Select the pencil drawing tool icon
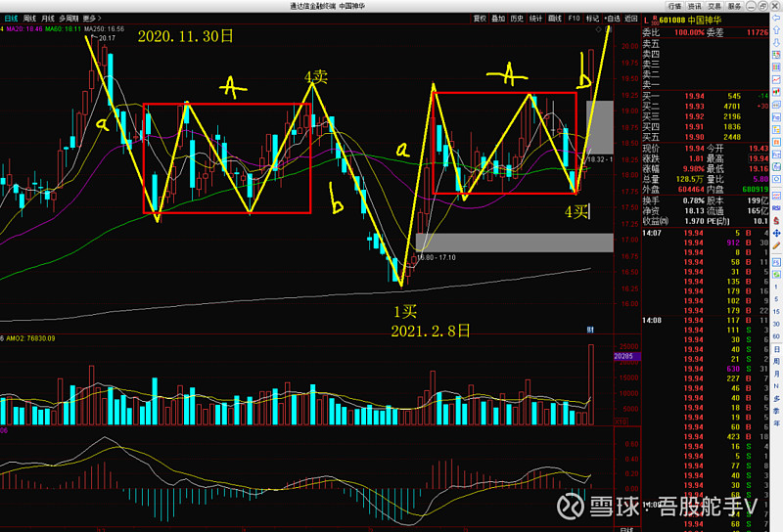 coord(776,245)
